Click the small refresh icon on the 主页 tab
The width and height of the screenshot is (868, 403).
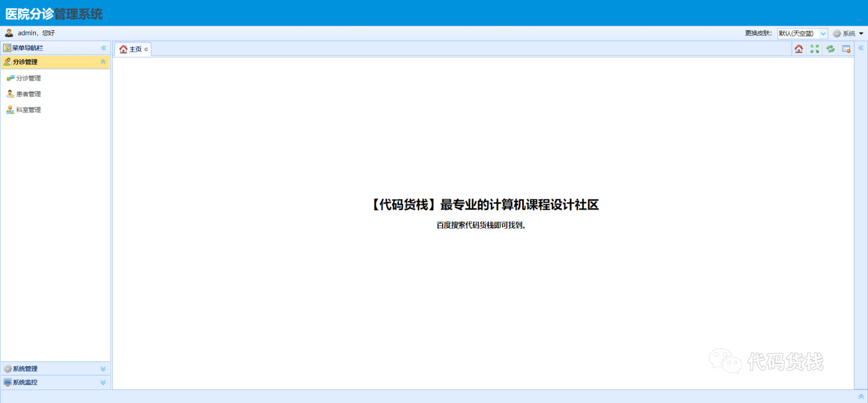[146, 50]
